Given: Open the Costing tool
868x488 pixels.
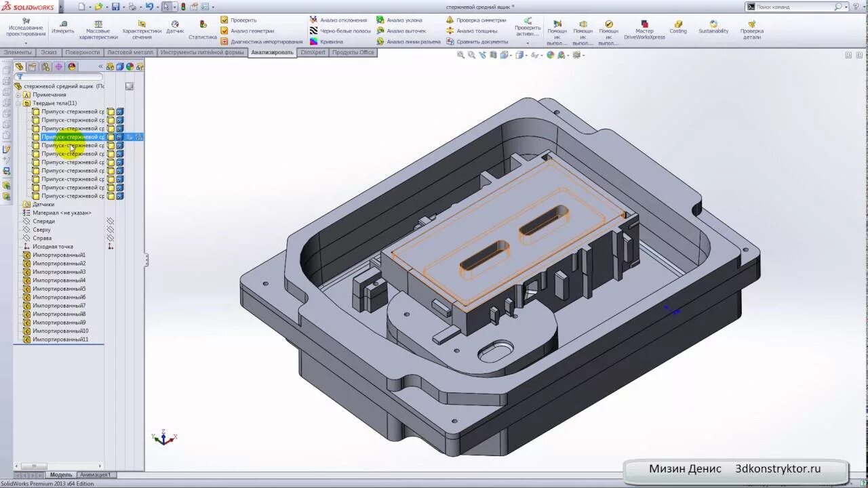Looking at the screenshot, I should (x=678, y=27).
